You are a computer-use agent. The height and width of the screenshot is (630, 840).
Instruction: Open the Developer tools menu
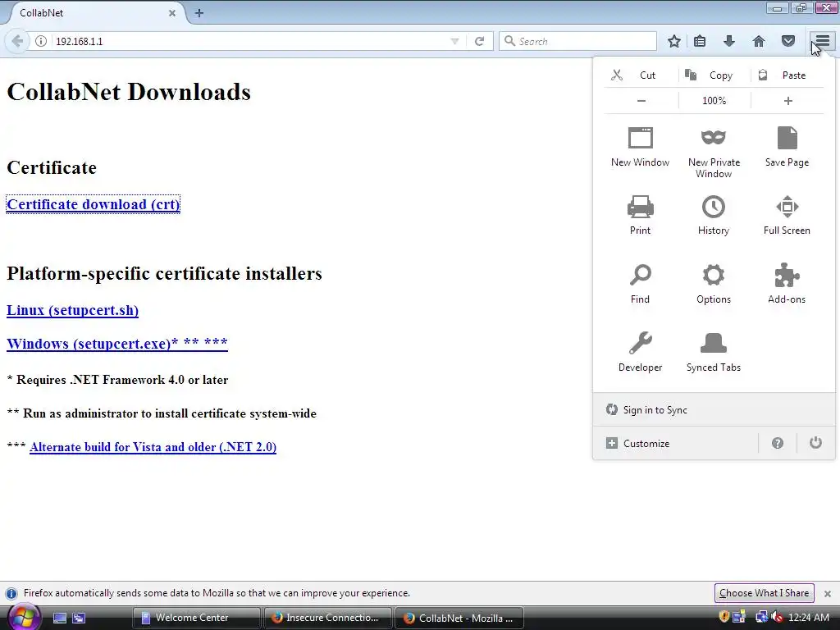click(640, 351)
